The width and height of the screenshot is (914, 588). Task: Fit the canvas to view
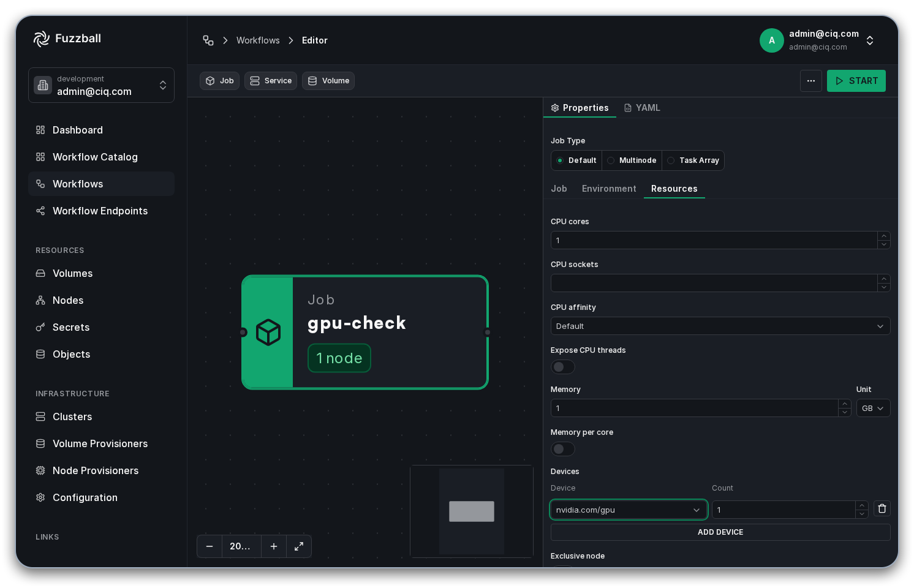click(x=299, y=546)
